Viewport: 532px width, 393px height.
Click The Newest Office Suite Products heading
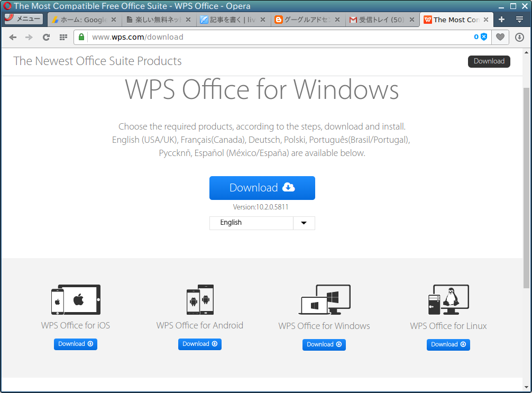(97, 61)
